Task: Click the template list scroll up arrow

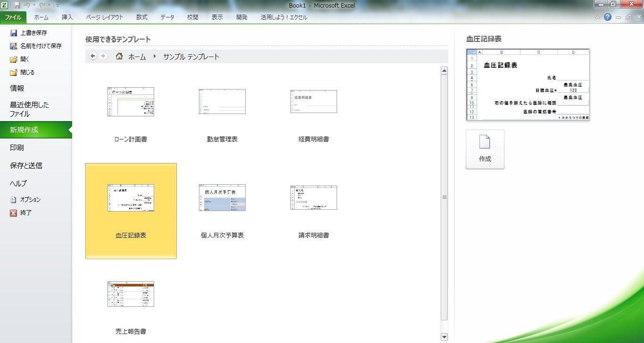Action: (x=444, y=71)
